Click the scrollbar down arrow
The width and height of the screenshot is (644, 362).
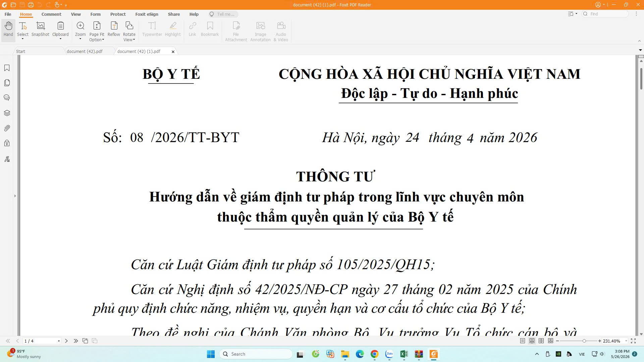pos(641,334)
